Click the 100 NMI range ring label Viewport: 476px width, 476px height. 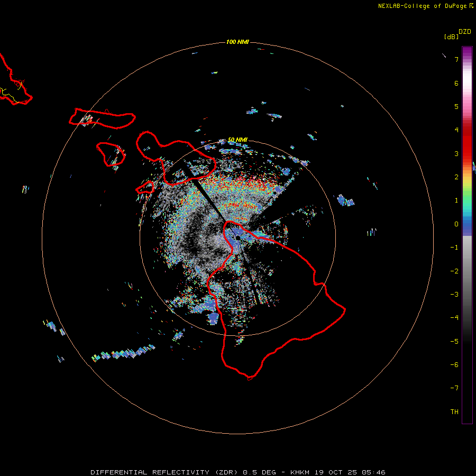pyautogui.click(x=237, y=42)
